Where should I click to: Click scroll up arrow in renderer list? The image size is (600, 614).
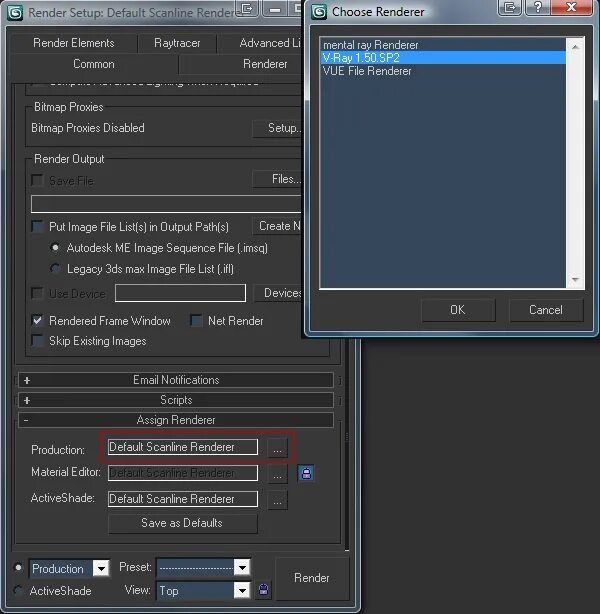tap(575, 47)
